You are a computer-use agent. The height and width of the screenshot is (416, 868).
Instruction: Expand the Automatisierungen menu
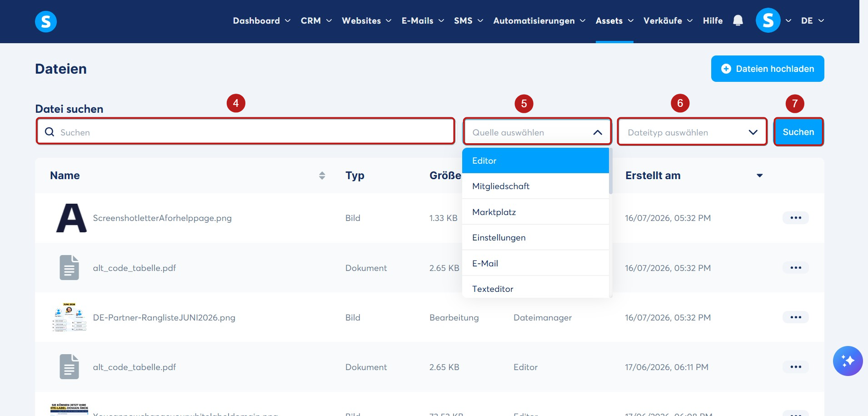tap(539, 20)
